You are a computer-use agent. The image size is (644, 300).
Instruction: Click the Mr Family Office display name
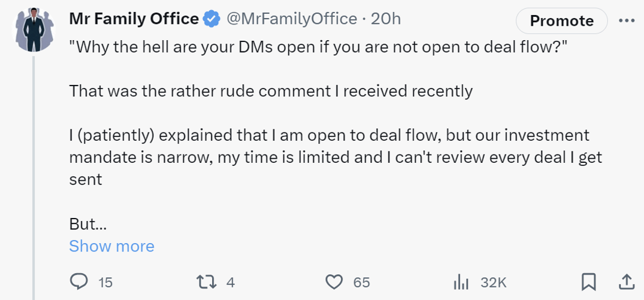point(134,19)
